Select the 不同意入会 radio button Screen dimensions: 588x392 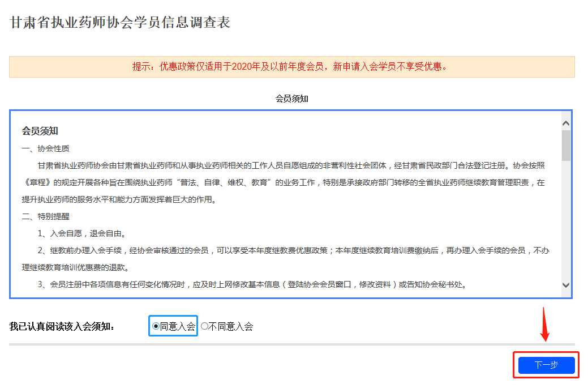point(204,326)
